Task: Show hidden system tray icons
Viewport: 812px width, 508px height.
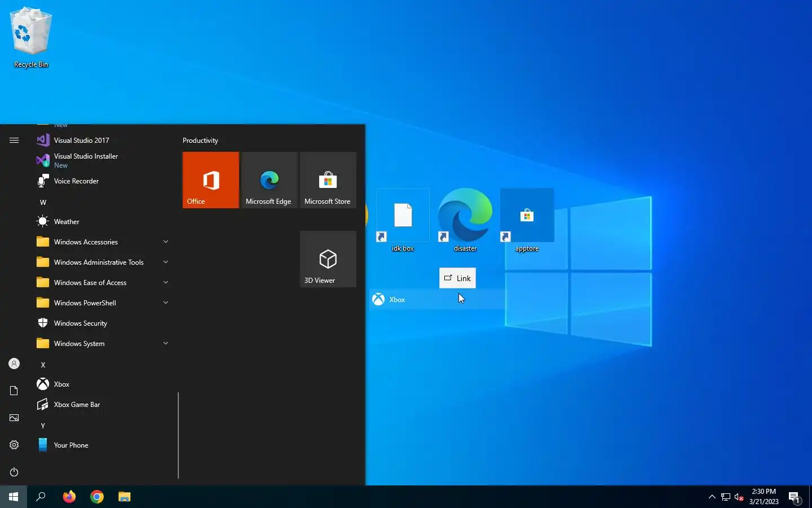Action: tap(712, 497)
